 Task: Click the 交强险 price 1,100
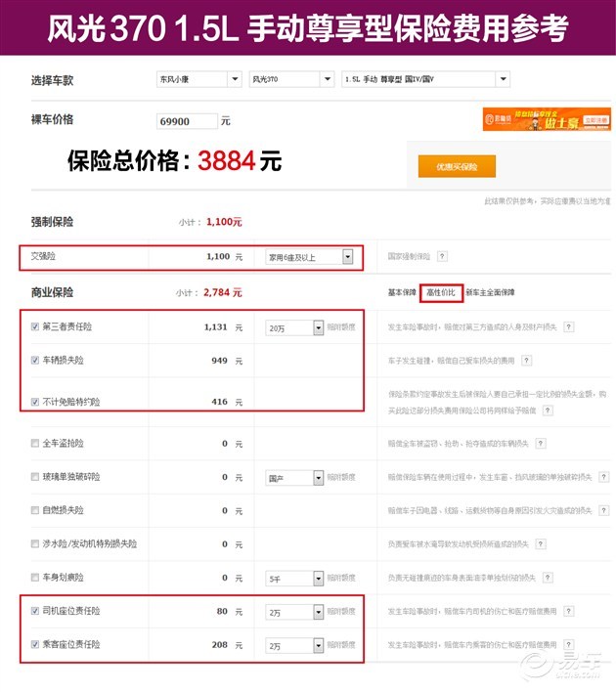[x=218, y=256]
